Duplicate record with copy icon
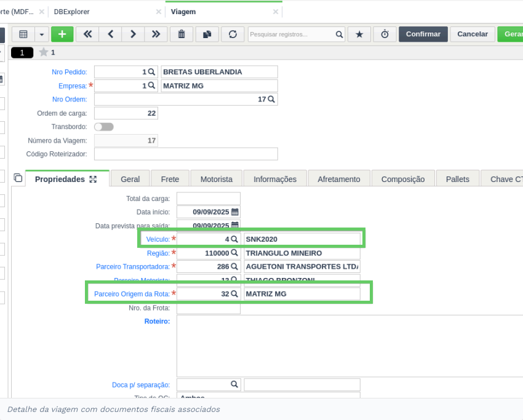This screenshot has width=523, height=420. (207, 34)
